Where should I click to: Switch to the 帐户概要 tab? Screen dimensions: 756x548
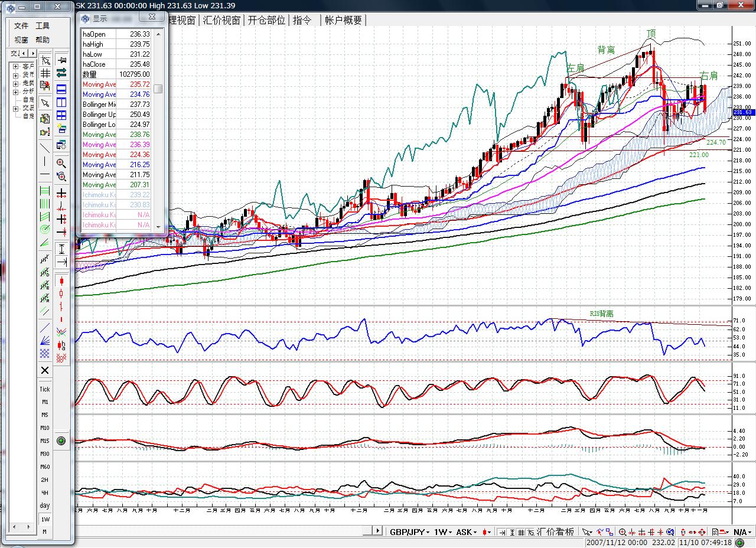pyautogui.click(x=343, y=20)
